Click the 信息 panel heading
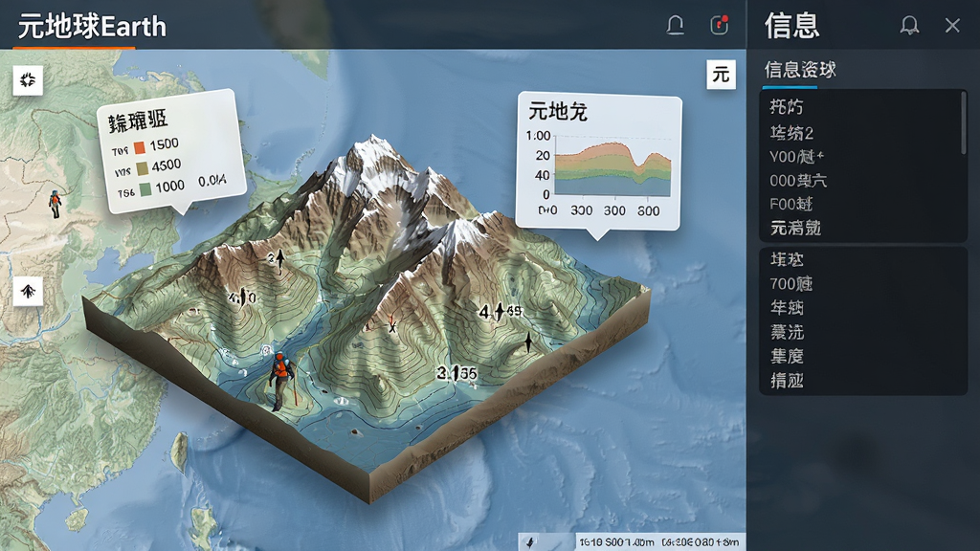The width and height of the screenshot is (980, 551). point(791,26)
